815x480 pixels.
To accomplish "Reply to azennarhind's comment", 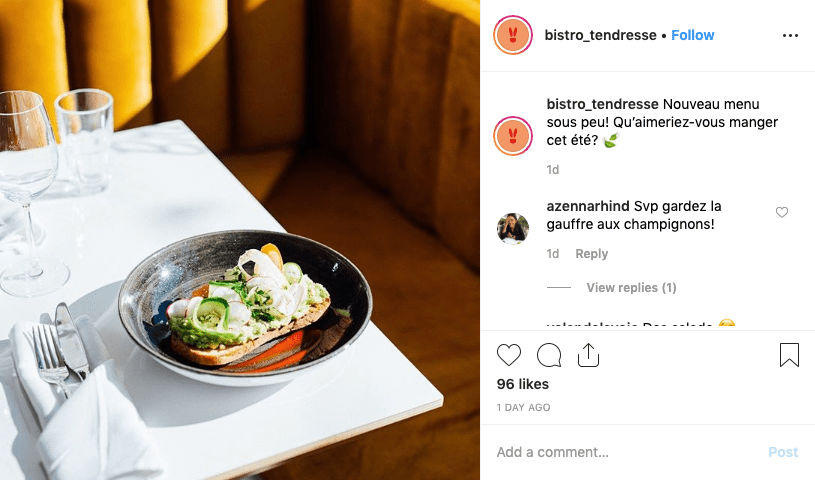I will point(591,254).
